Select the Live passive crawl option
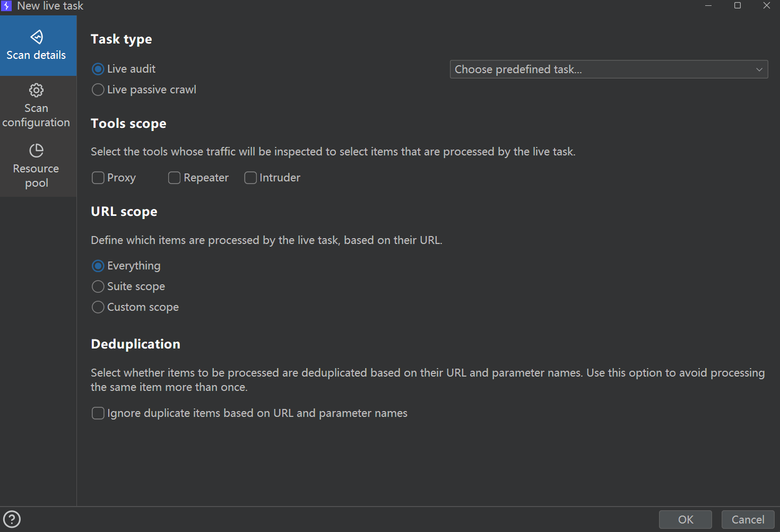 (98, 90)
